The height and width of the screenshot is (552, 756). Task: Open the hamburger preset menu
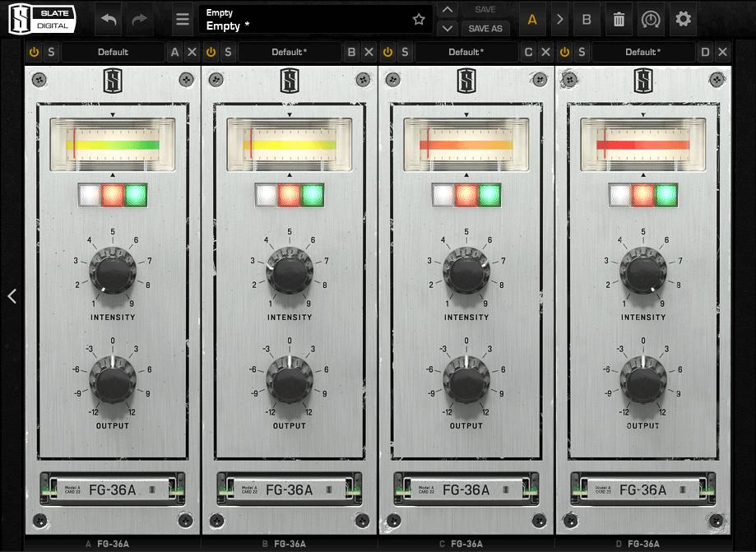(183, 19)
